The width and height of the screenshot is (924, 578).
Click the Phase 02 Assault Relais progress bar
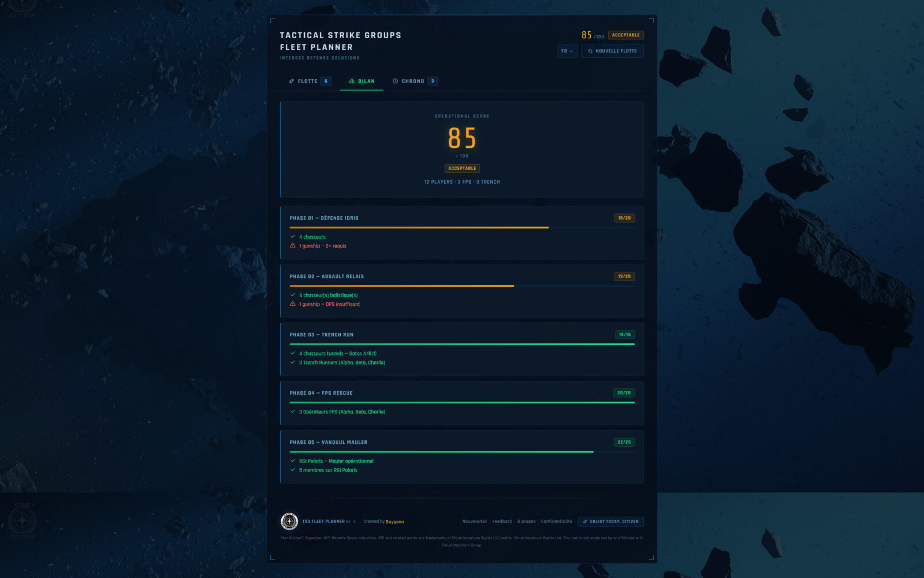tap(462, 286)
